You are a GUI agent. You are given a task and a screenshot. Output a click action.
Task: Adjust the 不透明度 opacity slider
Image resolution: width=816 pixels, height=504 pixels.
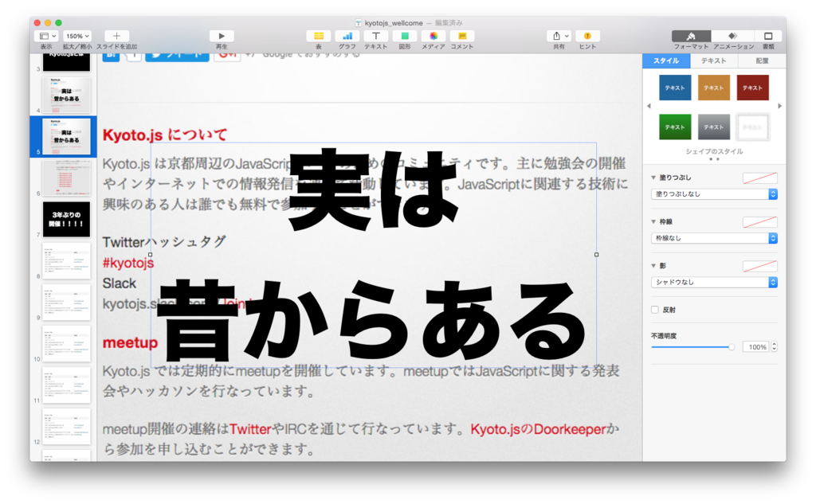(x=693, y=347)
